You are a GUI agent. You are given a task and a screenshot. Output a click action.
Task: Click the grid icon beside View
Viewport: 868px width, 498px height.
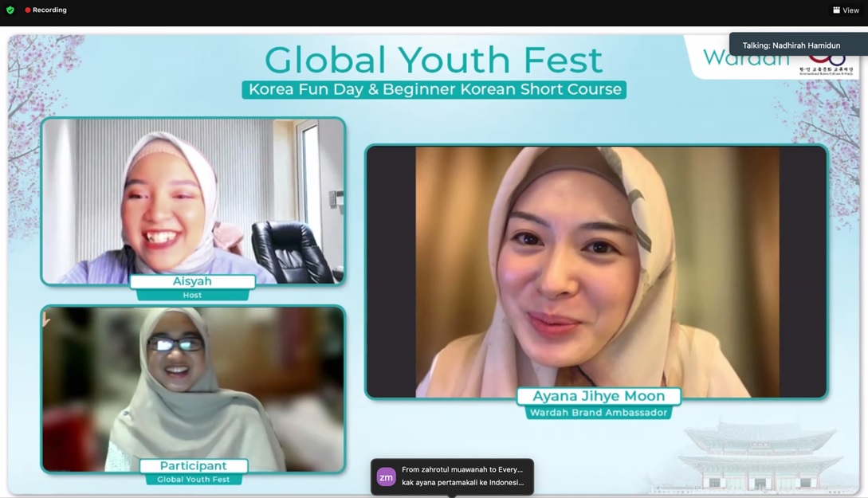(x=836, y=10)
